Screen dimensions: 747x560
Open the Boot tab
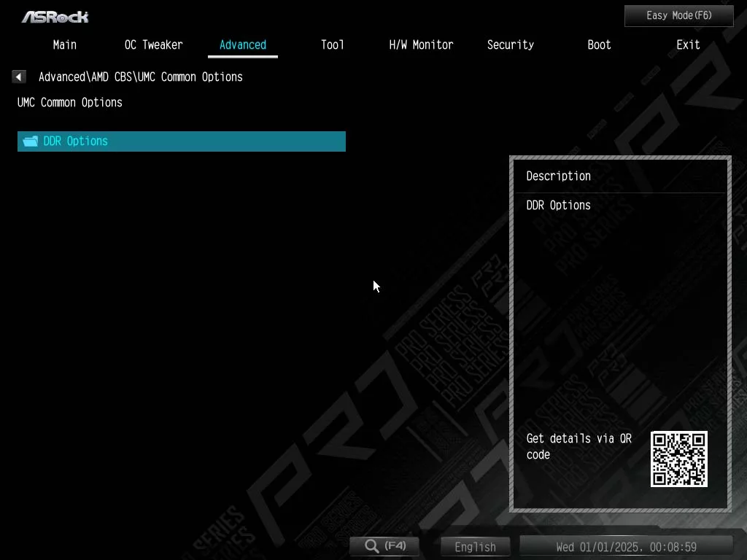coord(599,44)
